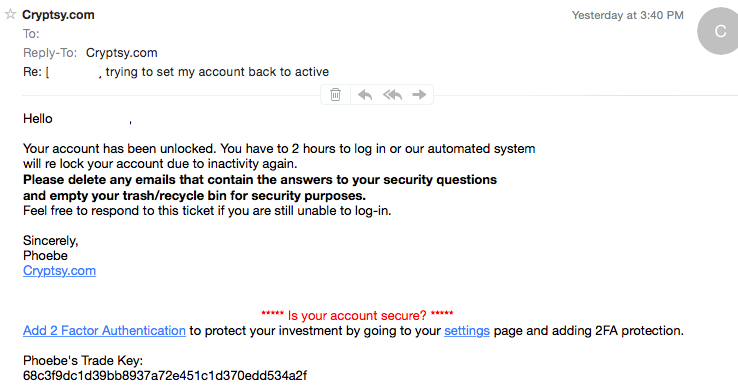
Task: Click the trash delete icon
Action: [x=336, y=95]
